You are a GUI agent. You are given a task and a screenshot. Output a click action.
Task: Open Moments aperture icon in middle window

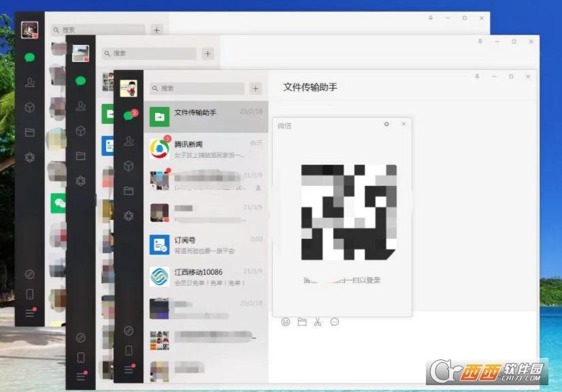point(81,181)
